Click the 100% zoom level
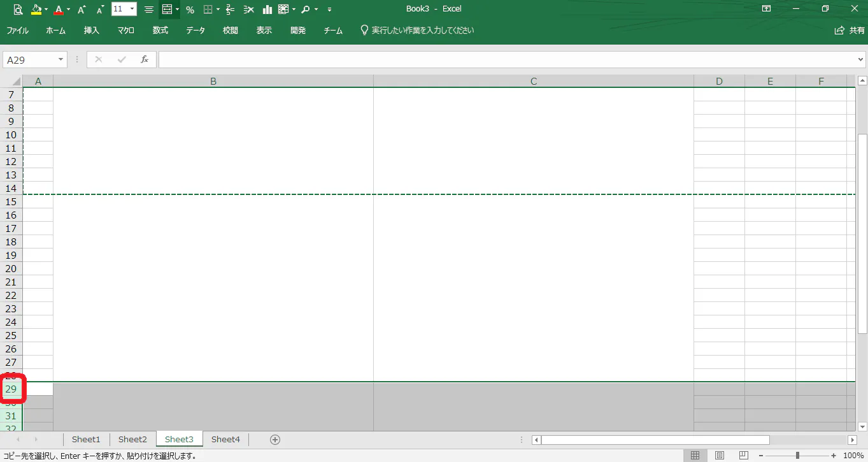868x462 pixels. [x=853, y=456]
